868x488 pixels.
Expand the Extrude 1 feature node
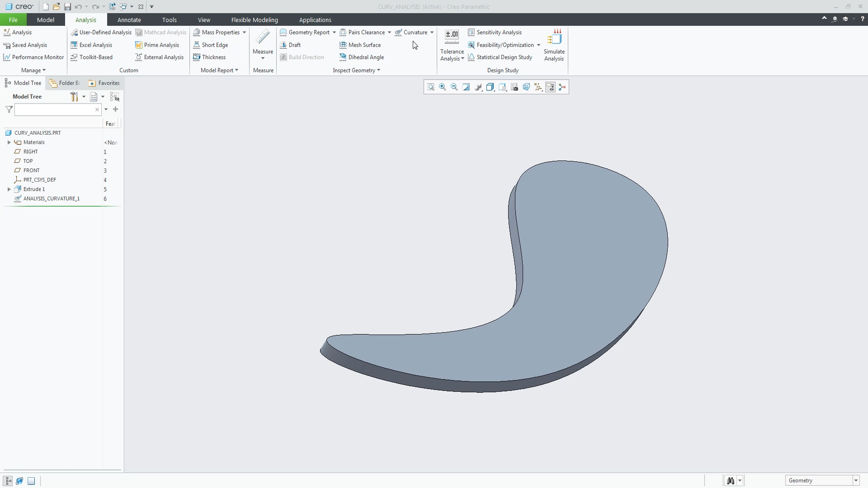coord(9,189)
